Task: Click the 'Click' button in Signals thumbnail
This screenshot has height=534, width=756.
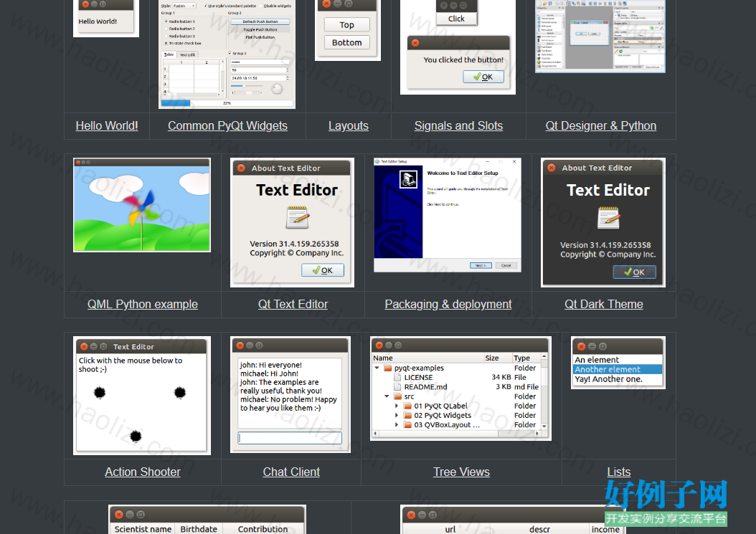Action: [x=456, y=19]
